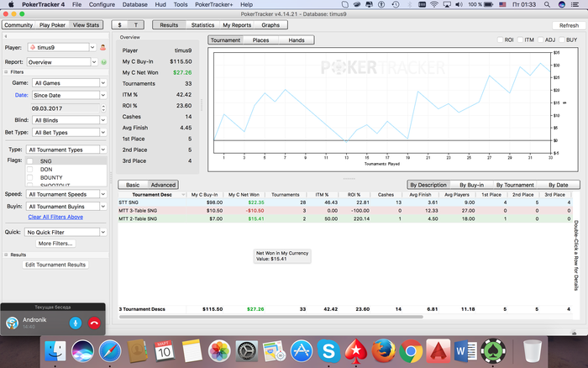Open Calendar showing 10 in dock
This screenshot has height=368, width=588.
coord(165,351)
